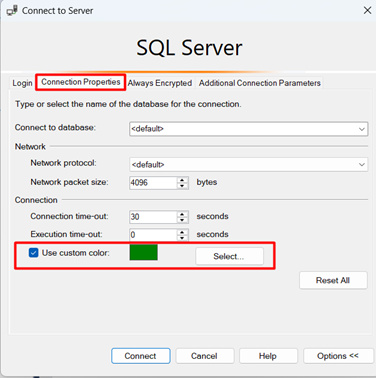This screenshot has width=376, height=378.
Task: Close the Connect to Server window
Action: pos(367,10)
